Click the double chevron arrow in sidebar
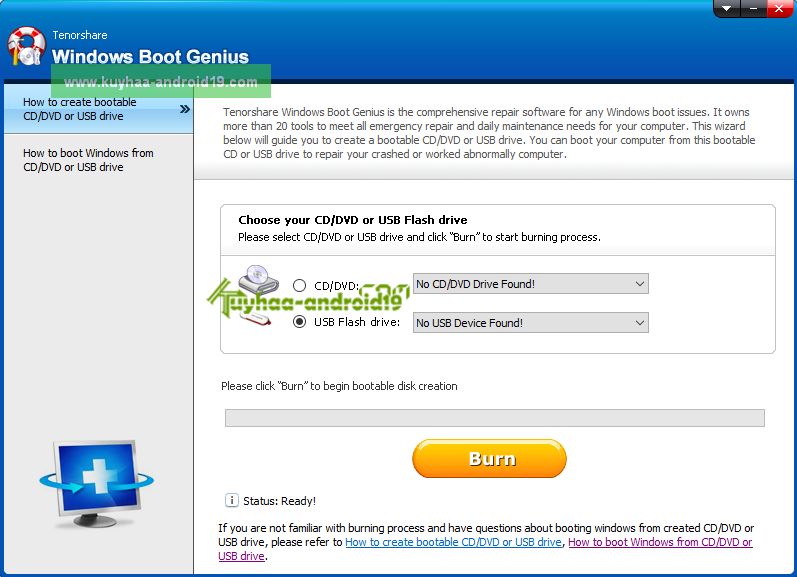 pos(185,109)
